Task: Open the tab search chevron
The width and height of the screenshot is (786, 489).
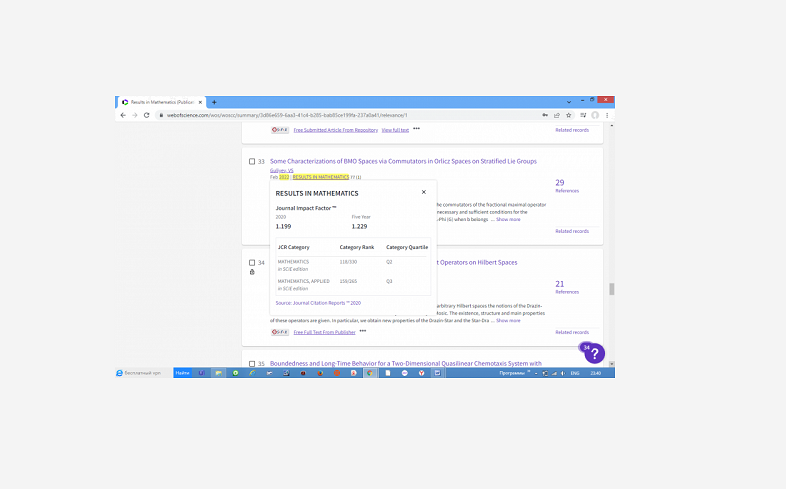Action: coord(569,102)
